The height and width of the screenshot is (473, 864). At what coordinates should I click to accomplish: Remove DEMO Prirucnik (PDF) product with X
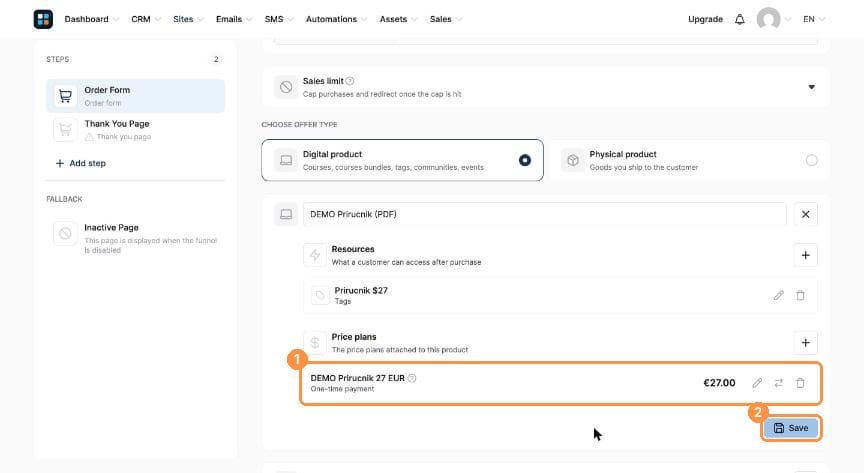pyautogui.click(x=806, y=214)
